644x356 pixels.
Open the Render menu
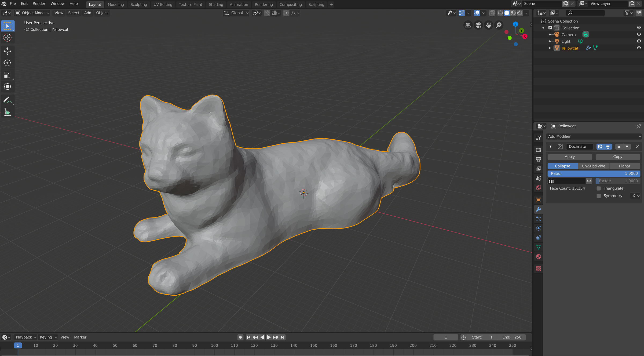(x=39, y=3)
